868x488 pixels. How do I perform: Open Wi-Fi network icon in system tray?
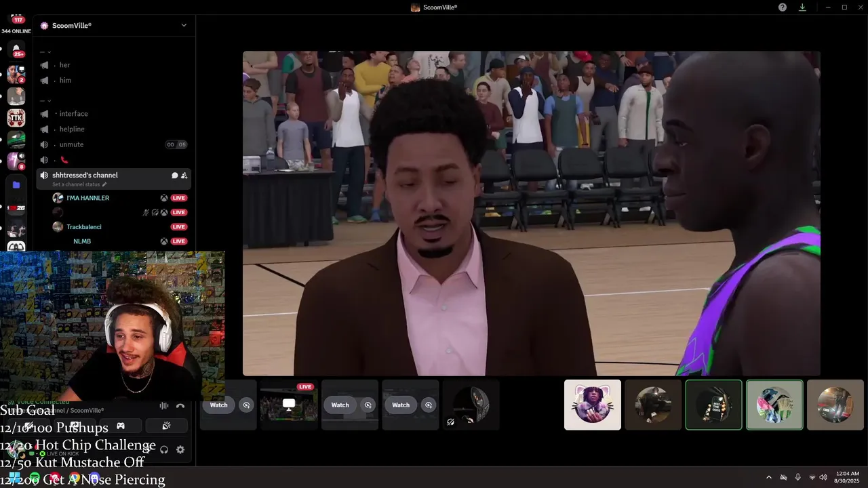point(812,477)
